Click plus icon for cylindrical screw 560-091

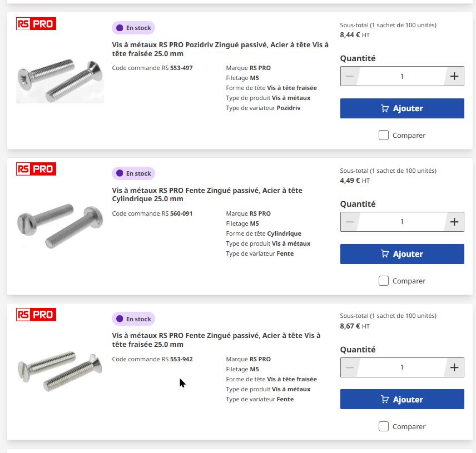[454, 222]
